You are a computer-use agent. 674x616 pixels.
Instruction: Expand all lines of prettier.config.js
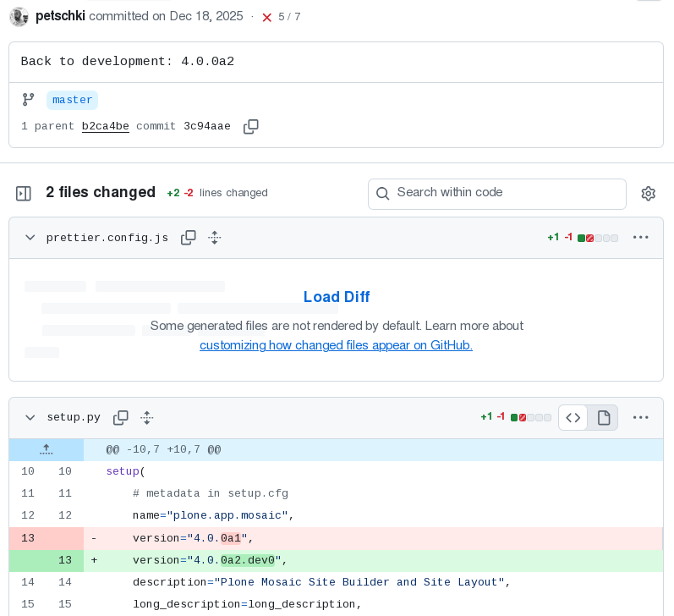pyautogui.click(x=215, y=238)
